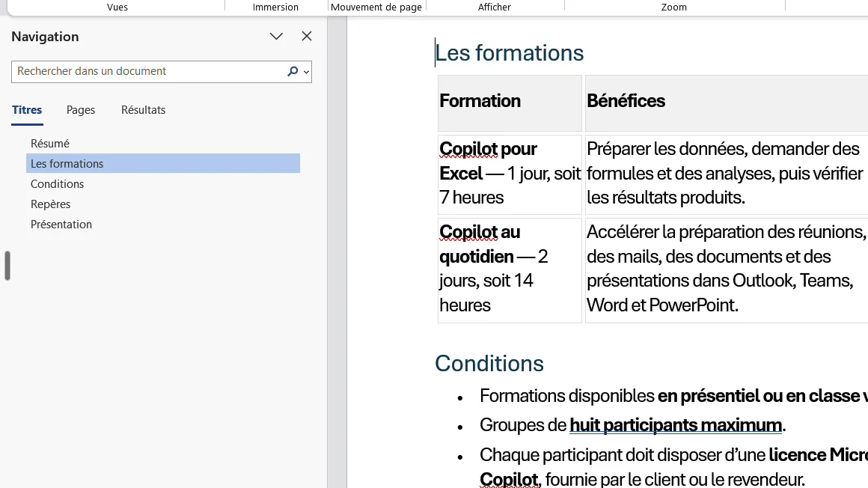The image size is (868, 488).
Task: Click the search magnifier icon in Navigation
Action: [x=293, y=71]
